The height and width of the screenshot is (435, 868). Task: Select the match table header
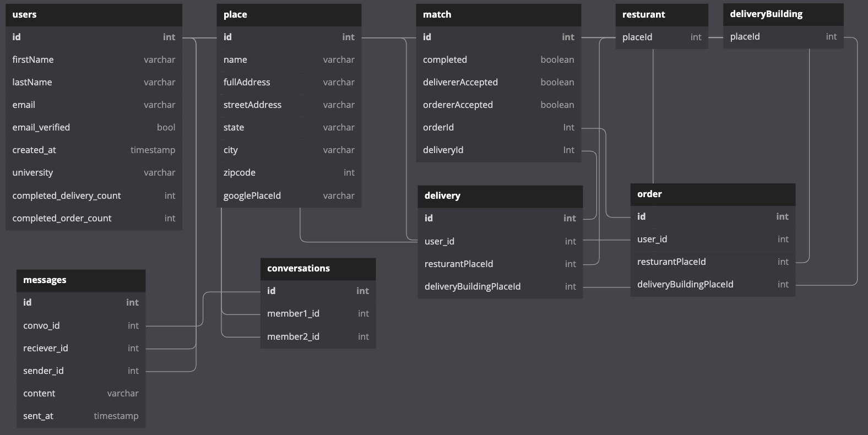tap(498, 15)
